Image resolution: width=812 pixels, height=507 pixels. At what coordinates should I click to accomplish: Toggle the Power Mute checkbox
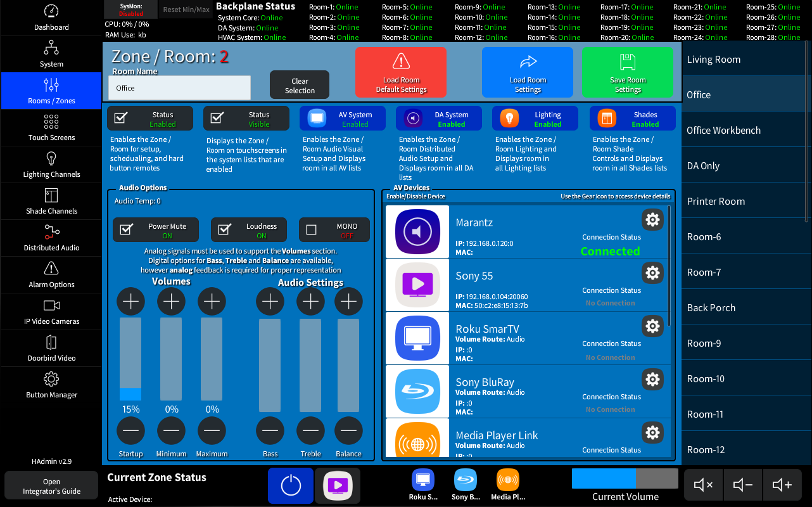155,230
